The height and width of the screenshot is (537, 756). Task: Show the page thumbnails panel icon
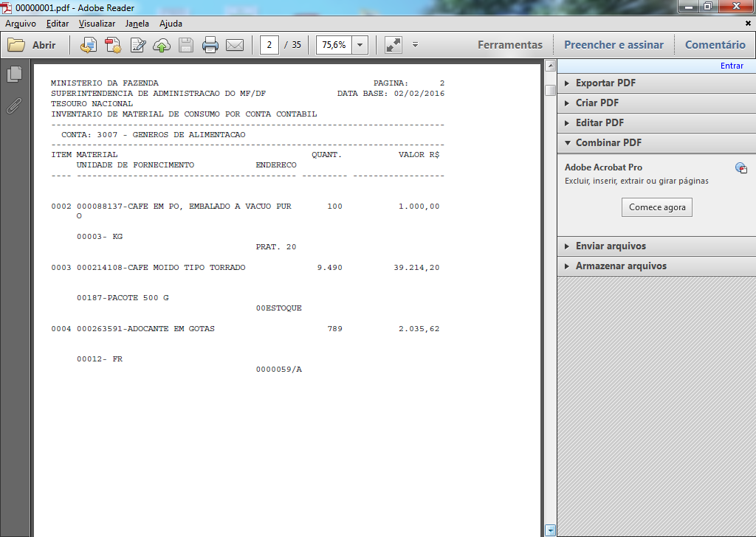(x=15, y=75)
